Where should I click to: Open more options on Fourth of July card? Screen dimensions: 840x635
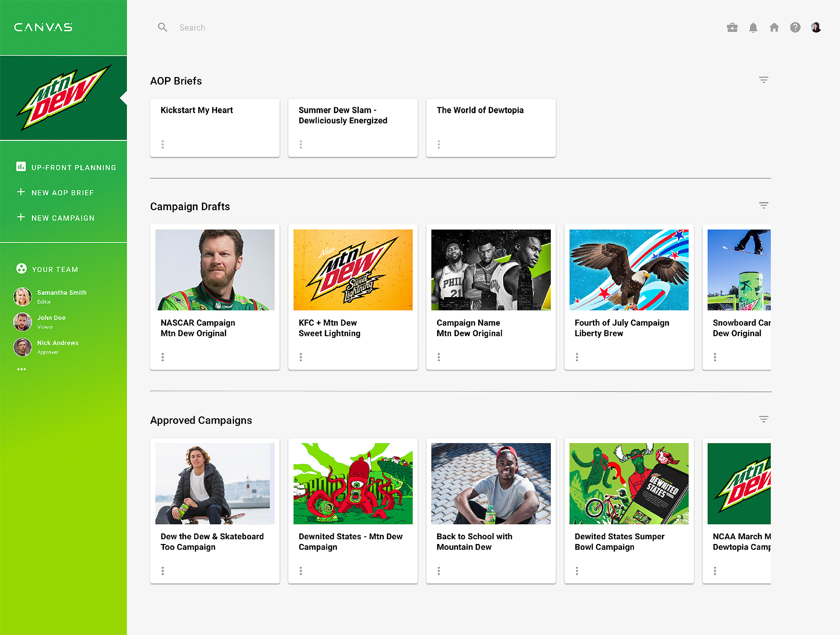click(577, 357)
